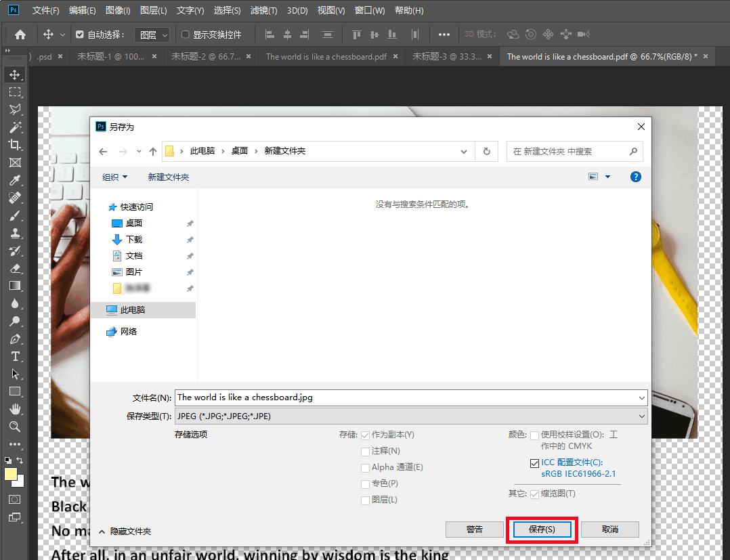Viewport: 730px width, 560px height.
Task: Pick a color with the Eyedropper tool
Action: pos(15,180)
